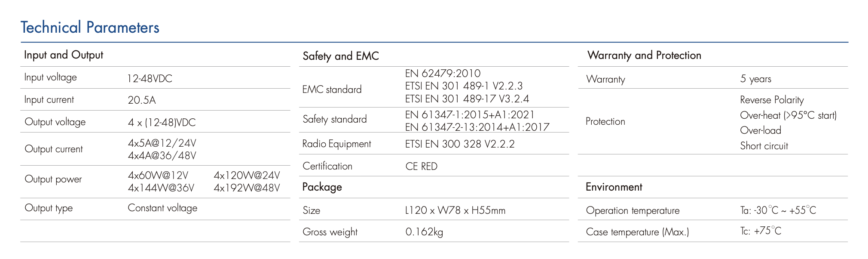
Task: Click the Input and Output section title
Action: click(64, 55)
